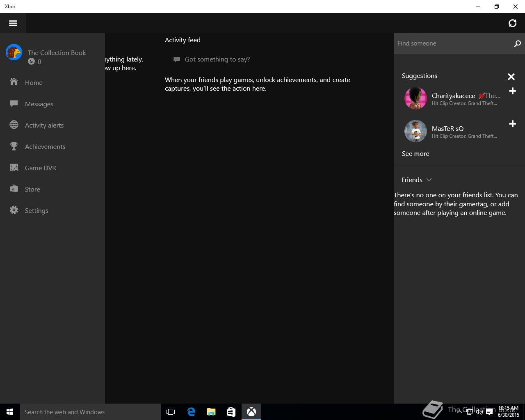The height and width of the screenshot is (420, 525).
Task: Collapse the hamburger navigation menu
Action: [x=13, y=23]
